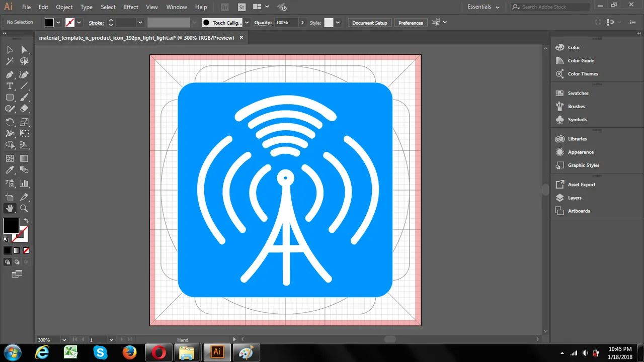Change screen mode at toolbar bottom
This screenshot has width=644, height=362.
(17, 274)
